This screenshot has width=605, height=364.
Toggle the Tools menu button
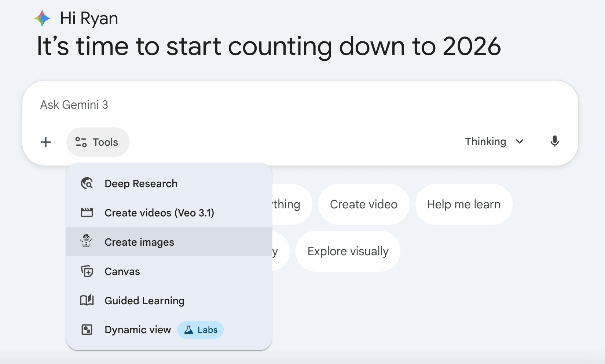pos(98,142)
